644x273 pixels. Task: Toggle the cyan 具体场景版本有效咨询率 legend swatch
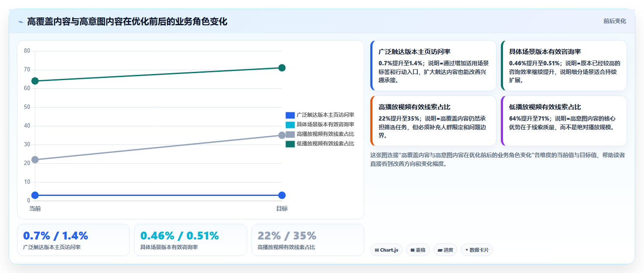pyautogui.click(x=290, y=125)
